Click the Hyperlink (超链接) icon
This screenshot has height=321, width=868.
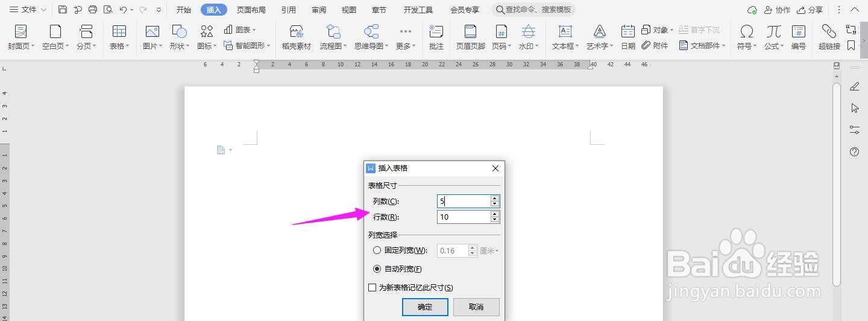pyautogui.click(x=829, y=31)
